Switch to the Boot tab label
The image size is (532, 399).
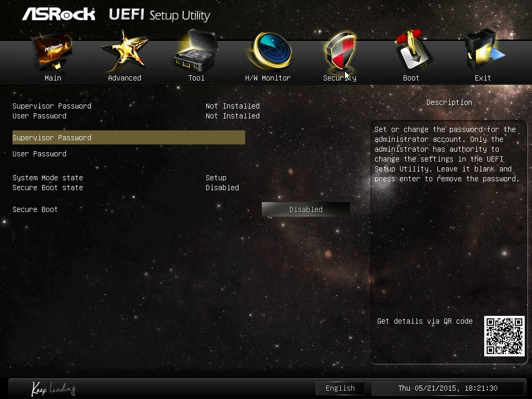[411, 78]
